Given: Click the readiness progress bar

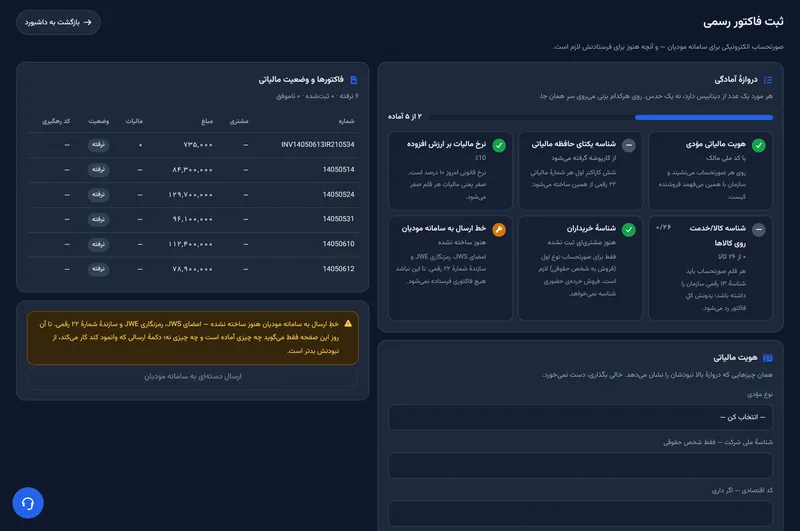Looking at the screenshot, I should 601,117.
